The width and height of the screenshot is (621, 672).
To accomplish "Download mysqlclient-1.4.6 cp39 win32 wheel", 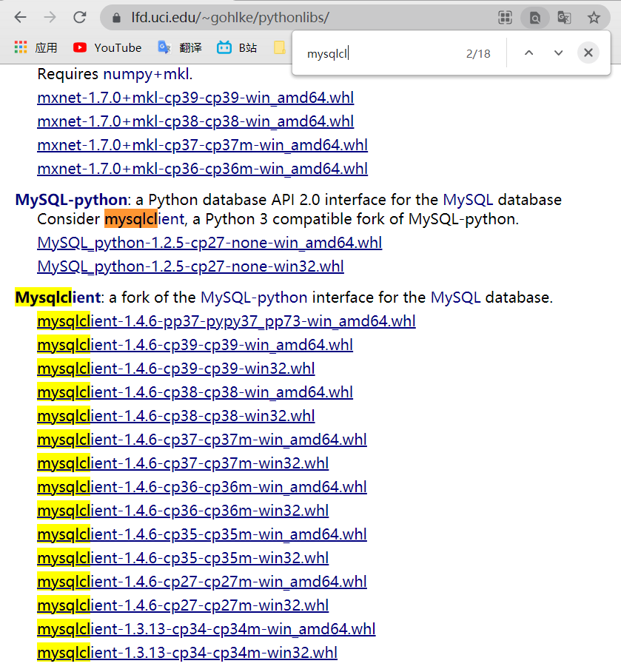I will [x=176, y=369].
